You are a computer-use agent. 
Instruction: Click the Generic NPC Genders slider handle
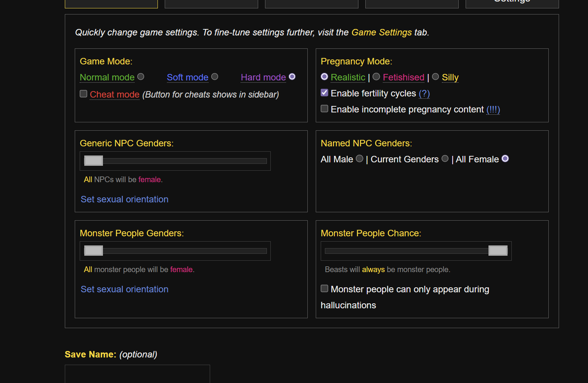click(94, 161)
